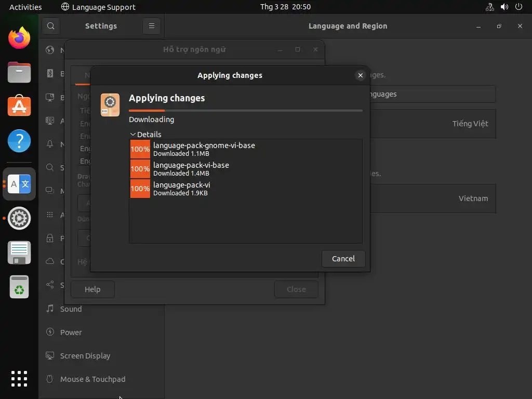This screenshot has height=399, width=532.
Task: Open the Help question mark icon
Action: (19, 141)
